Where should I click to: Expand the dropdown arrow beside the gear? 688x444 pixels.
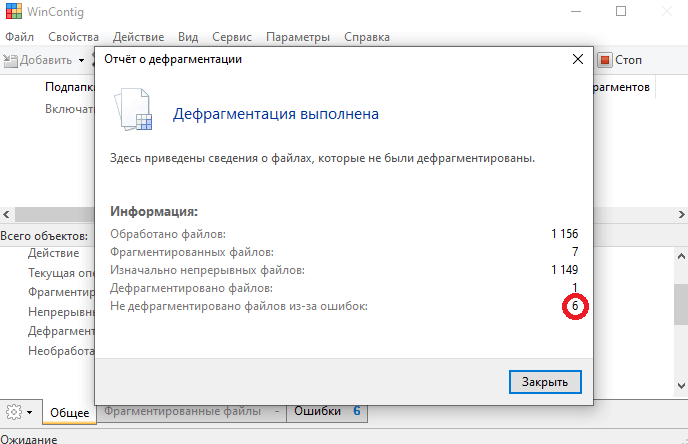pyautogui.click(x=30, y=412)
